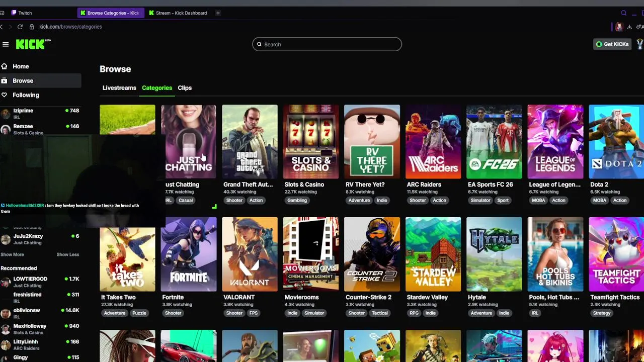Open Remzee's channel avatar

(6, 130)
